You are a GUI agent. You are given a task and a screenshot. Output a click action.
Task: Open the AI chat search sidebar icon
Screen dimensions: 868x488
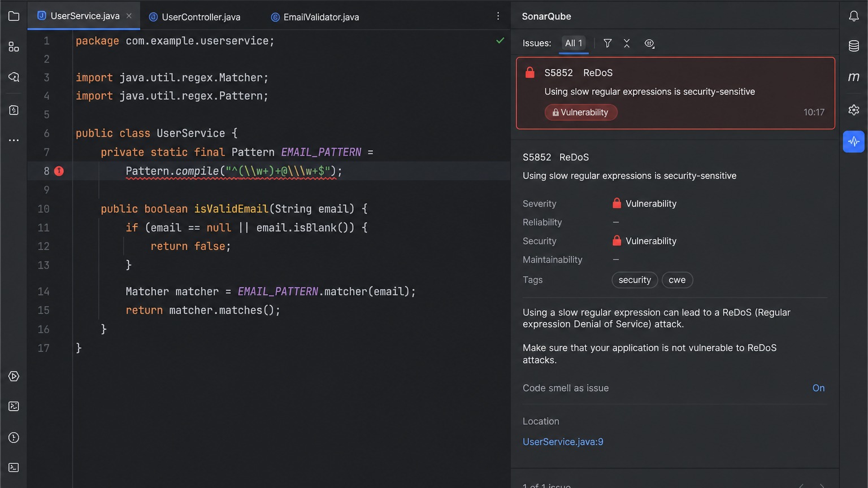(14, 77)
